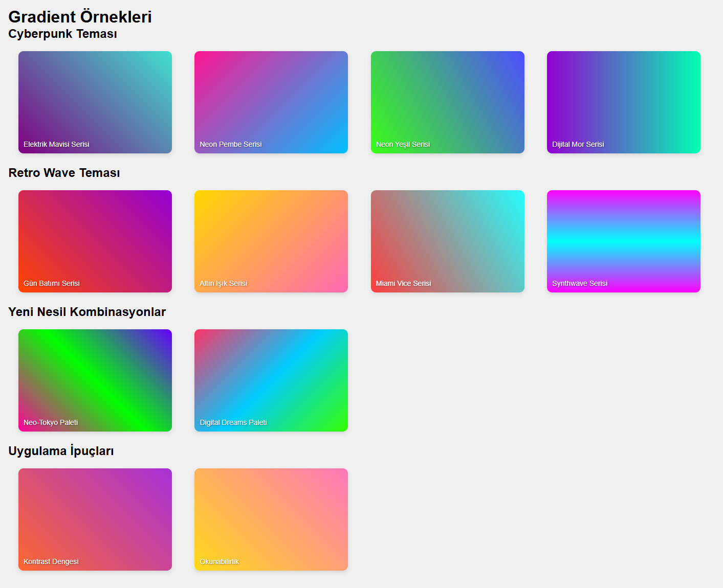This screenshot has width=723, height=588.
Task: Open the Synthwave Serisi gradient card
Action: click(x=623, y=241)
